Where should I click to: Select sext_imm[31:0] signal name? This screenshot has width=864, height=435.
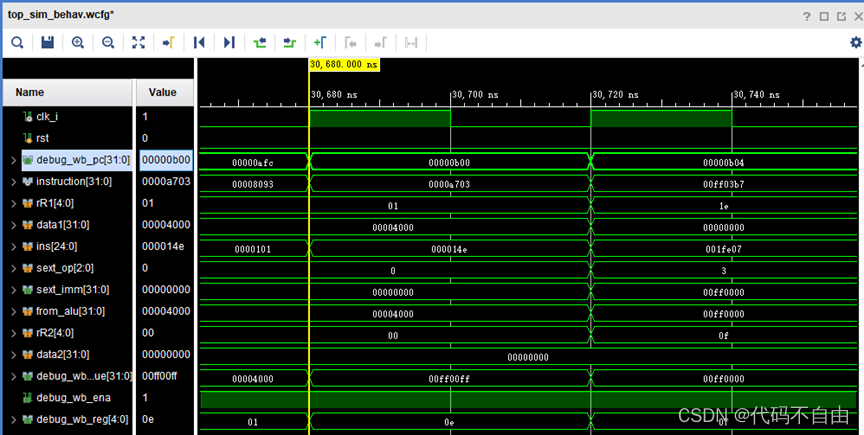pos(72,290)
